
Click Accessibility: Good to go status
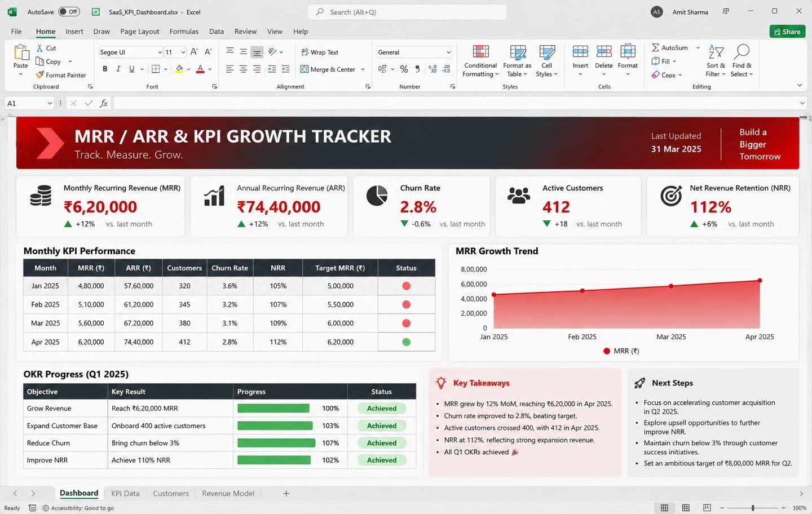coord(78,508)
